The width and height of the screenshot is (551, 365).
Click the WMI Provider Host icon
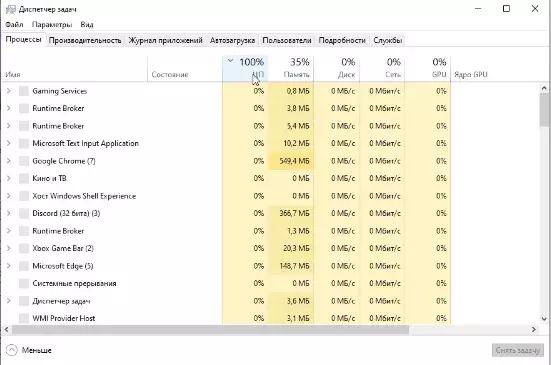tap(24, 318)
